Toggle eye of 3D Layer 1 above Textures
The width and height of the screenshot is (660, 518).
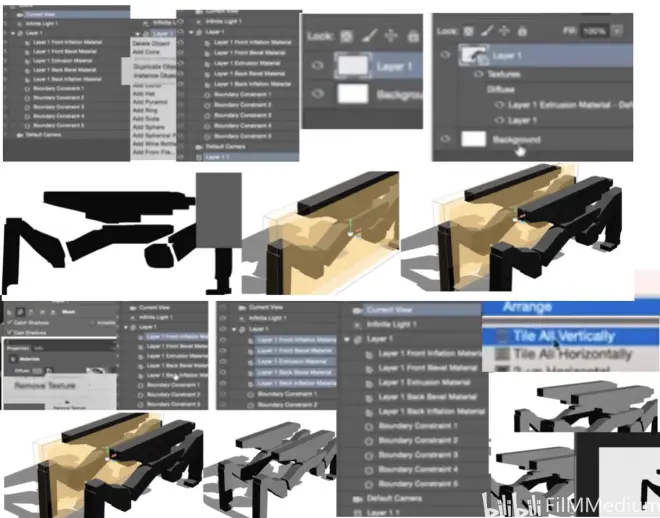coord(445,55)
